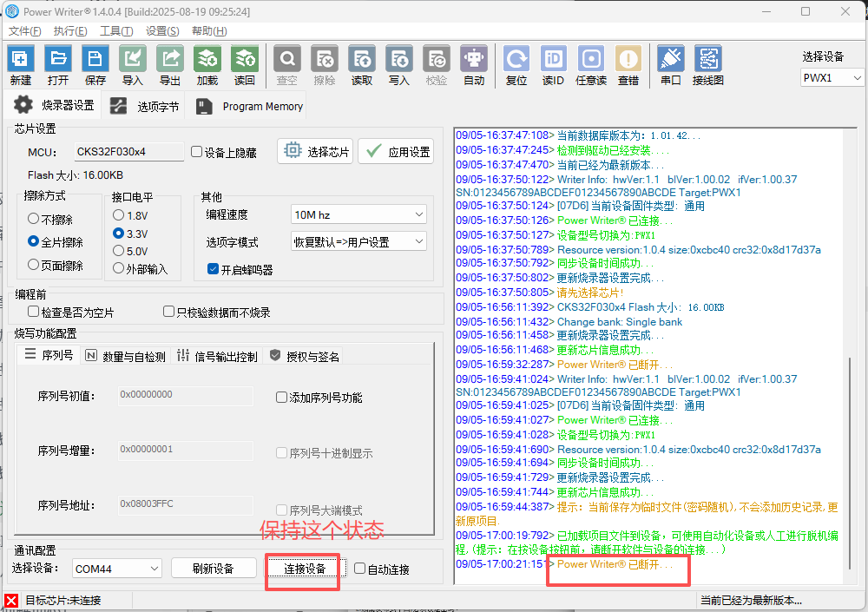Click the 打开 (Open) toolbar icon
Image resolution: width=868 pixels, height=612 pixels.
[x=58, y=59]
